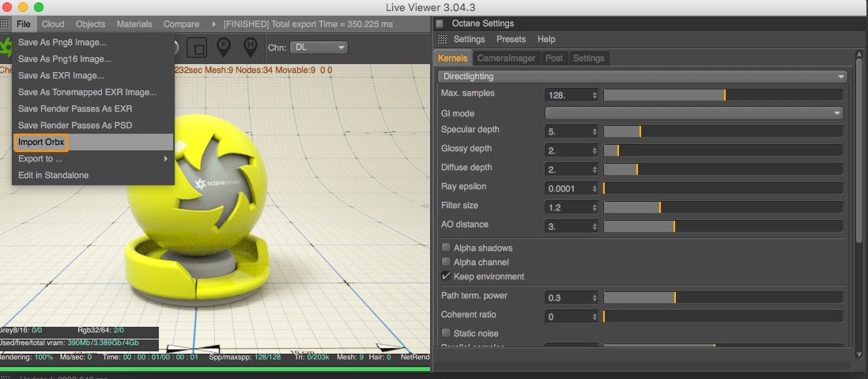Click the 'Rendering: 100%' status entry

pyautogui.click(x=27, y=357)
